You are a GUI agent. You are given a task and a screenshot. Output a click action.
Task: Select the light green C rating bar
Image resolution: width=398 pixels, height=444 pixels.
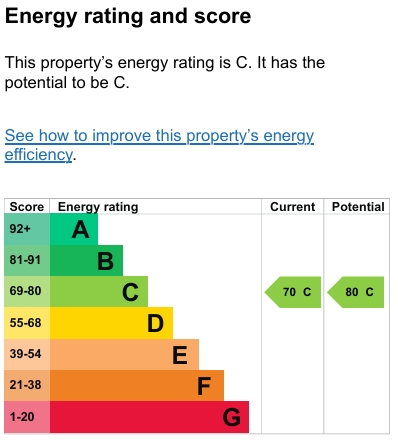point(99,291)
